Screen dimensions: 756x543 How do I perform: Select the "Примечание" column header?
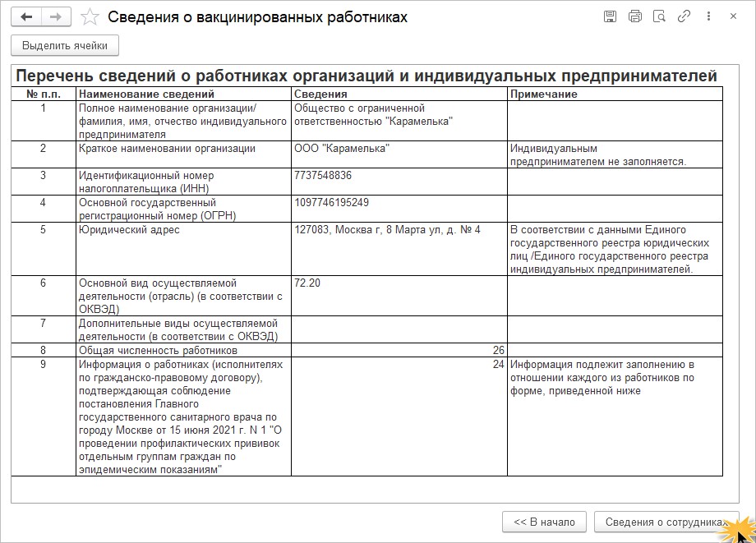tap(615, 94)
